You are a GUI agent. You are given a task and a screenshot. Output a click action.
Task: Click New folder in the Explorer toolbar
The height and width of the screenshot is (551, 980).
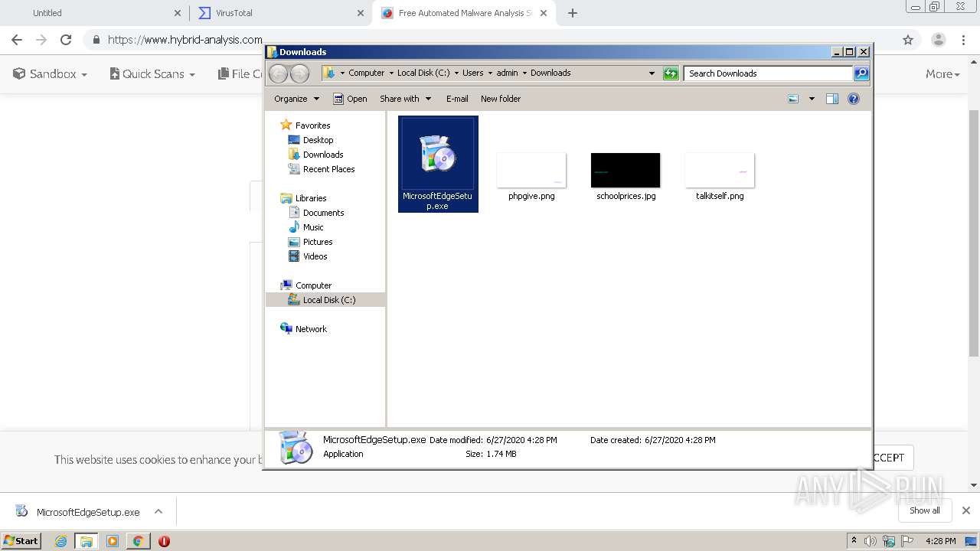(x=501, y=99)
